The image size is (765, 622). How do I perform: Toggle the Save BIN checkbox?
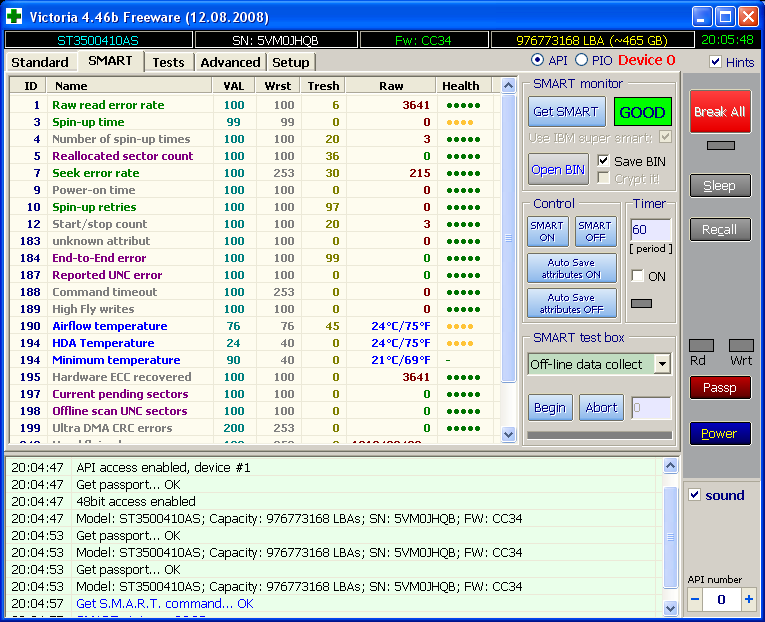point(604,161)
